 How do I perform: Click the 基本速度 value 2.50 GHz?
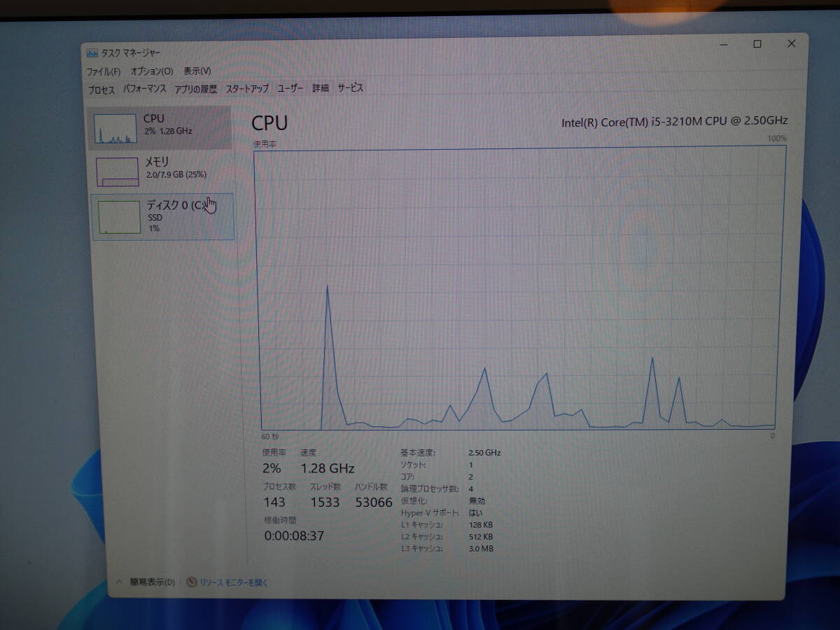[484, 453]
